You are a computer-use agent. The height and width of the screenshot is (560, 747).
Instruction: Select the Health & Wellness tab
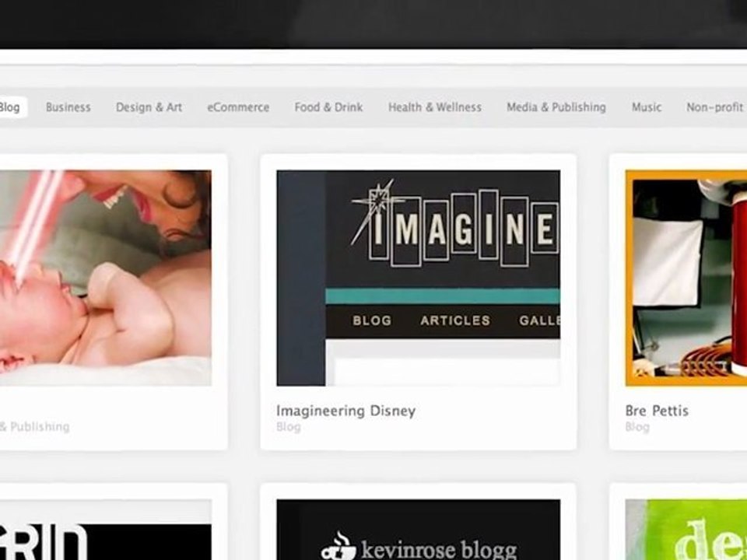point(434,107)
